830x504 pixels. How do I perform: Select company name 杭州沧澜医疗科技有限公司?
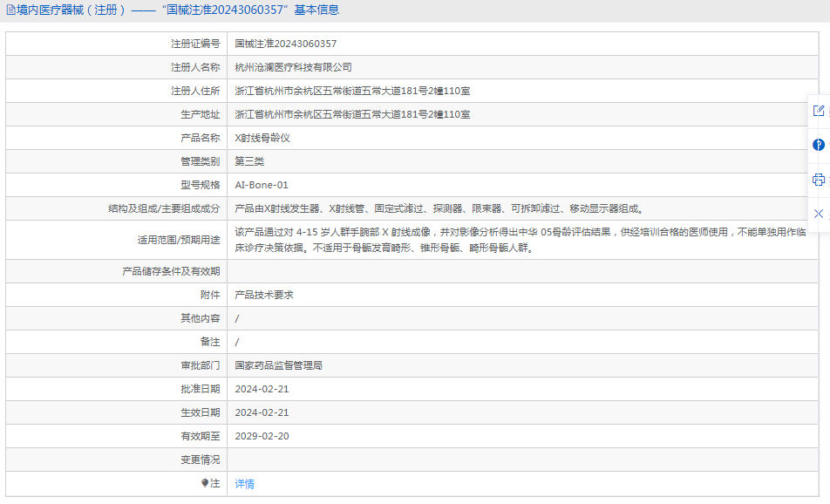pos(293,67)
